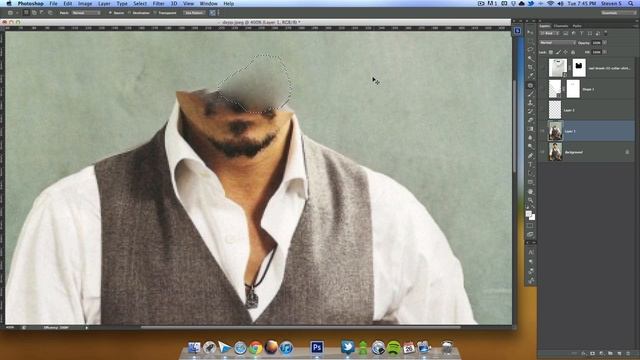Click the Use Pattern button
This screenshot has height=360, width=640.
tap(194, 13)
